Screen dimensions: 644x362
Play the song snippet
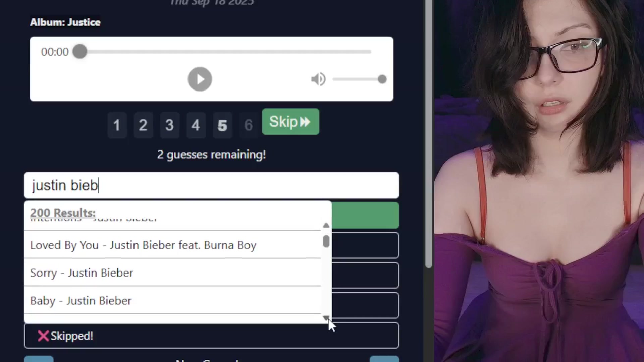(200, 79)
